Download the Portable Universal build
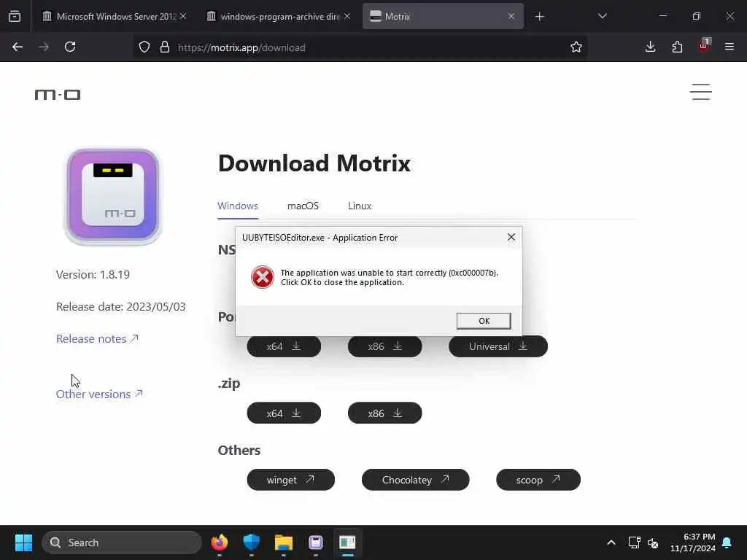The width and height of the screenshot is (747, 560). pyautogui.click(x=498, y=347)
